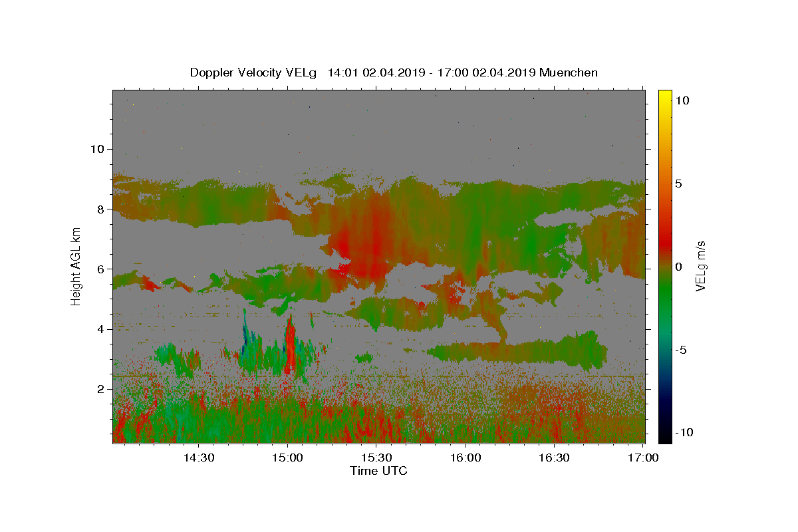Screen dimensions: 798x532
Task: Click the 'VELg m/s' colorbar title
Action: pyautogui.click(x=701, y=266)
